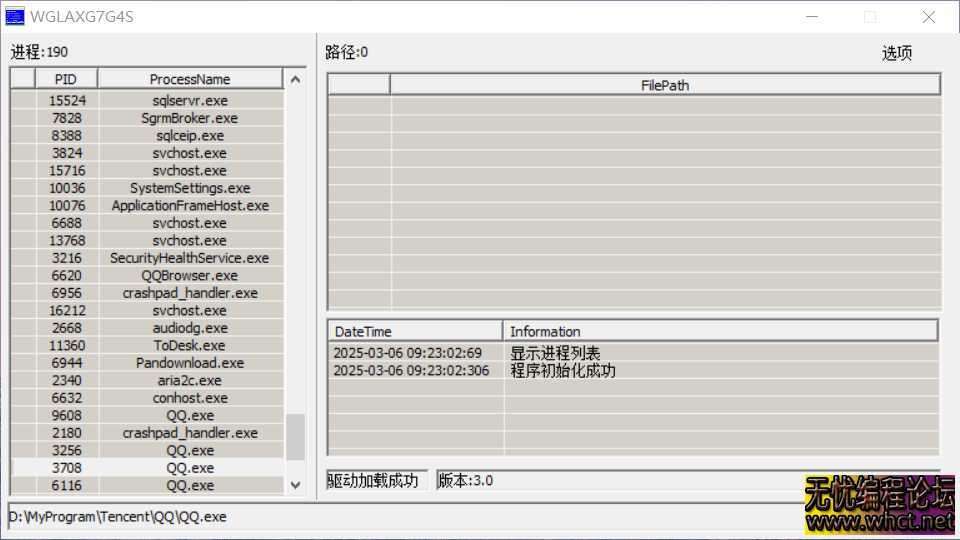Select the Pandownload.exe process
The width and height of the screenshot is (960, 540).
190,363
